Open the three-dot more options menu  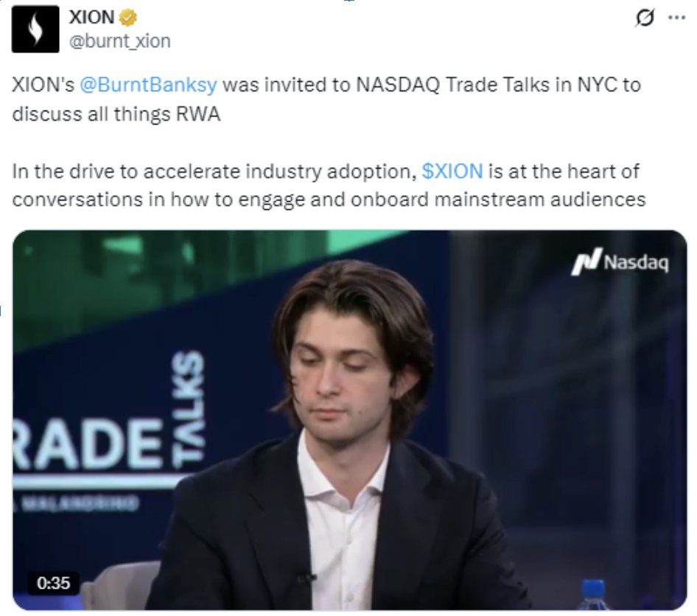(x=676, y=18)
